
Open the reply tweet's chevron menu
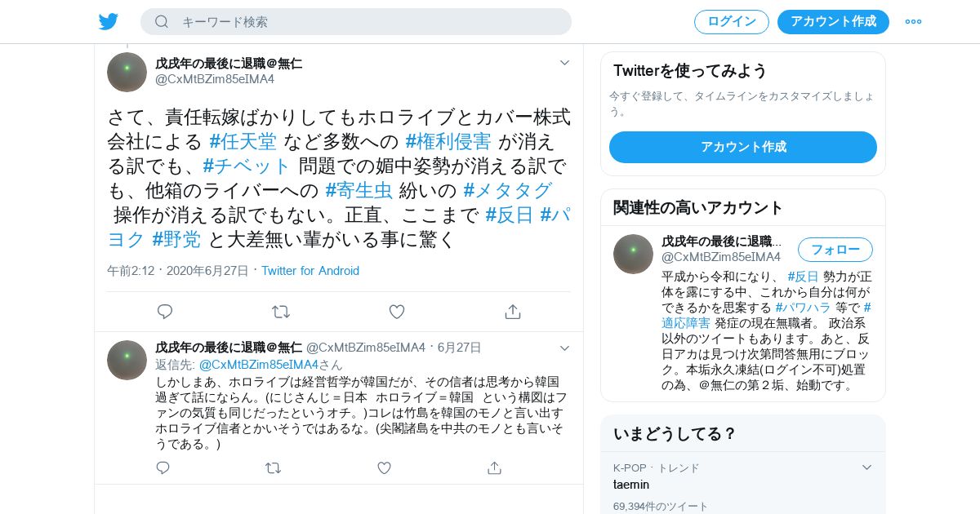coord(564,348)
